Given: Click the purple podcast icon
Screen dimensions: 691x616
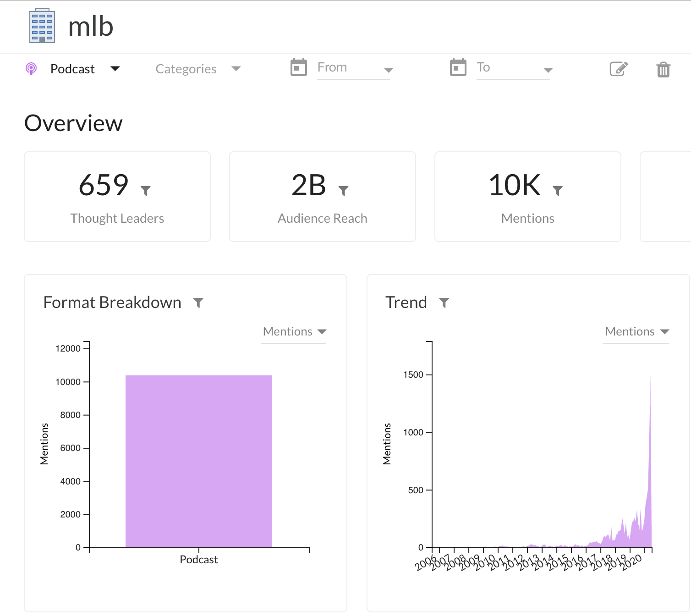Looking at the screenshot, I should (31, 69).
